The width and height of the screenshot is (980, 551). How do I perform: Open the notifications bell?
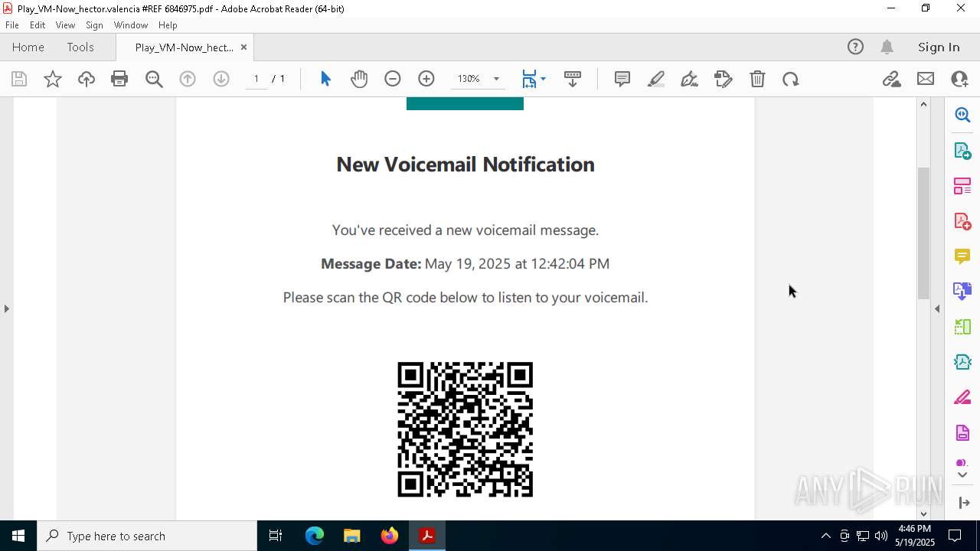887,47
